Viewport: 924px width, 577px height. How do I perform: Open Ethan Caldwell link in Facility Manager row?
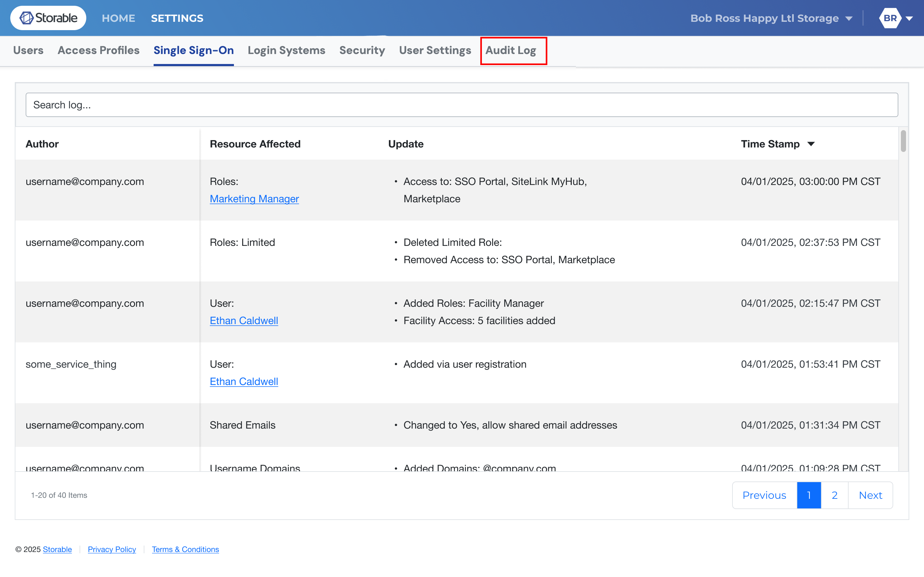pos(244,321)
